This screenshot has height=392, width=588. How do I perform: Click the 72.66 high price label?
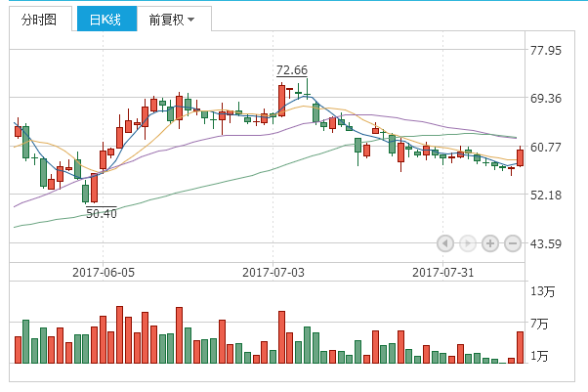291,69
